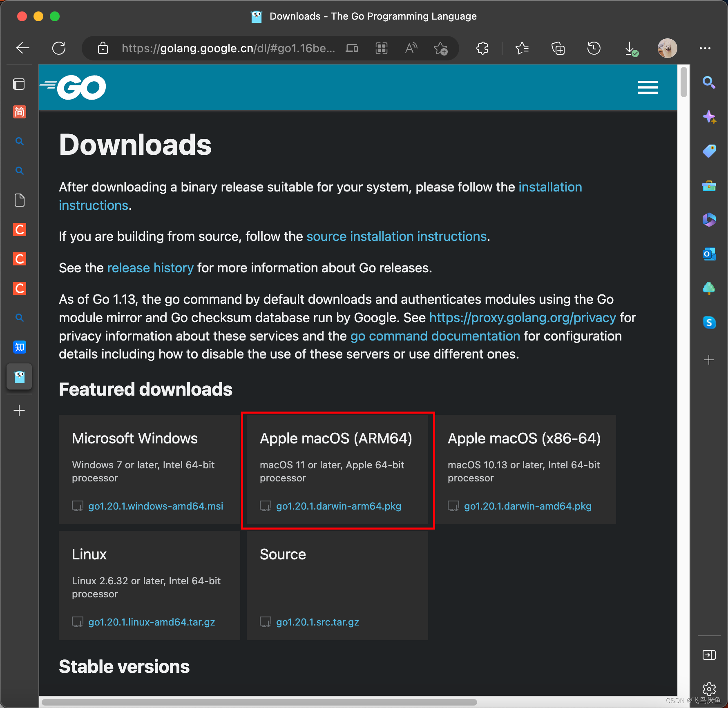Switch to the document page vertical tab

point(20,200)
